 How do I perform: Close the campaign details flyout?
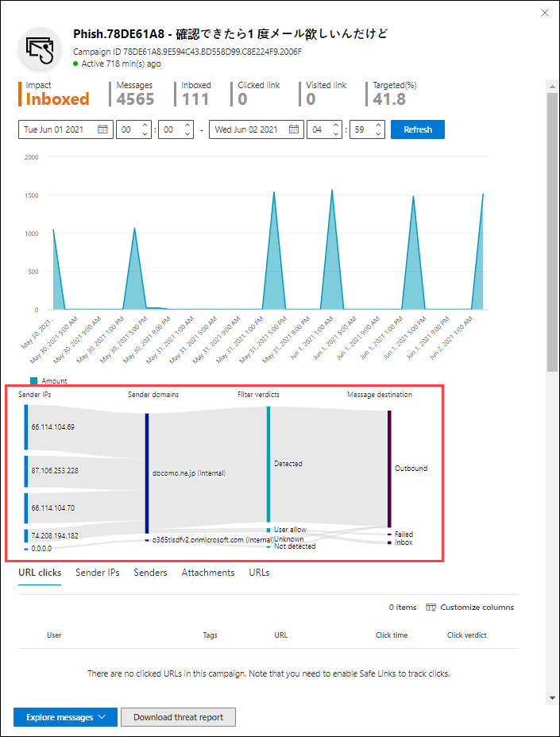[544, 13]
